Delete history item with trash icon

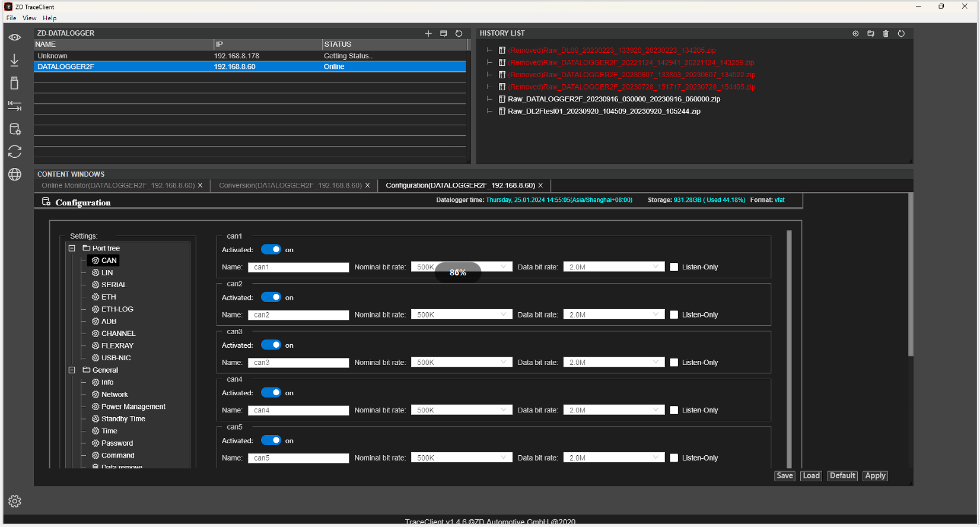[x=886, y=34]
